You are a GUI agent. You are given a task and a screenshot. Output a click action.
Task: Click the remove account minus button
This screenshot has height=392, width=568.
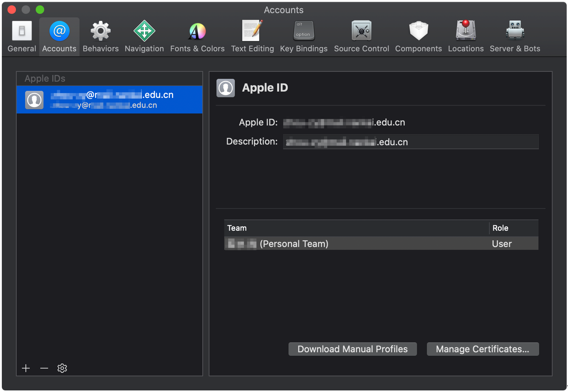pyautogui.click(x=44, y=368)
